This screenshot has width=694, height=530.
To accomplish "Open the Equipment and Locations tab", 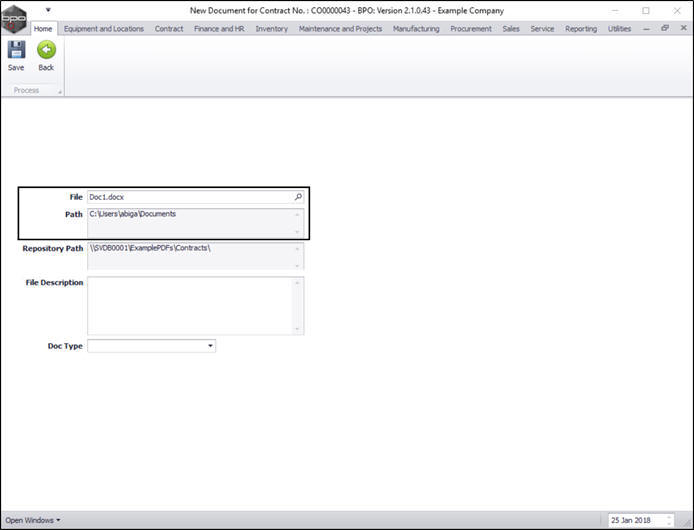I will (104, 29).
